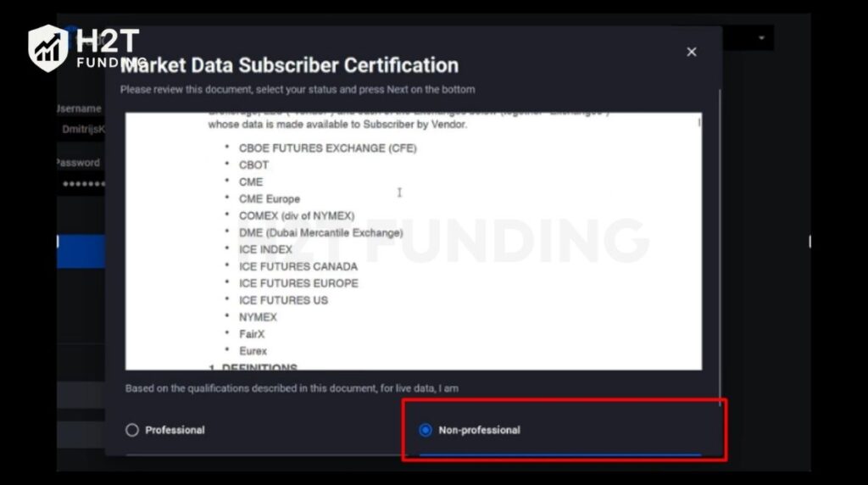Click the "Please review this document" instruction text
Image resolution: width=868 pixels, height=485 pixels.
click(x=298, y=90)
